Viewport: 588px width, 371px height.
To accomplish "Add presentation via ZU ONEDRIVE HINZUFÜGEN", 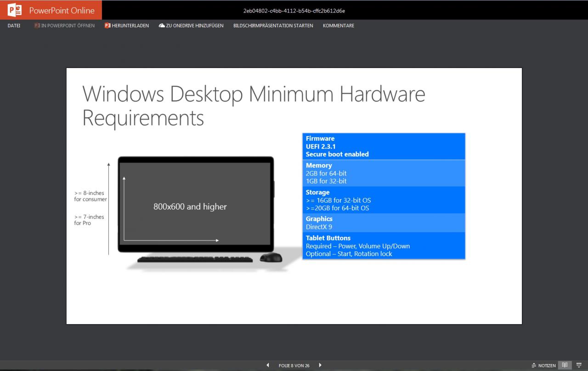I will pos(191,26).
